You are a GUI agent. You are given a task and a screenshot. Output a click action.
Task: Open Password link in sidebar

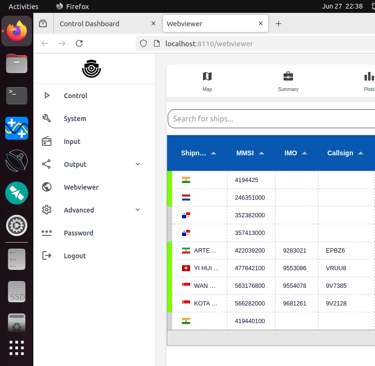tap(78, 233)
